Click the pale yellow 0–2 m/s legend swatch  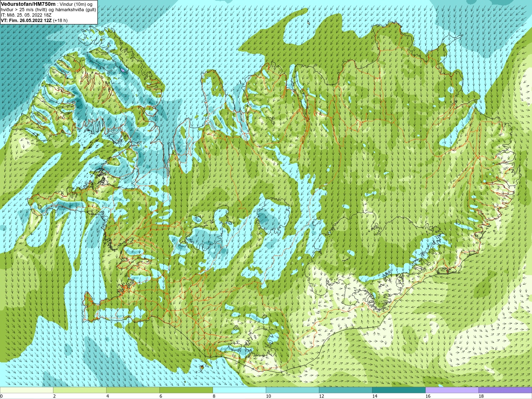click(27, 390)
